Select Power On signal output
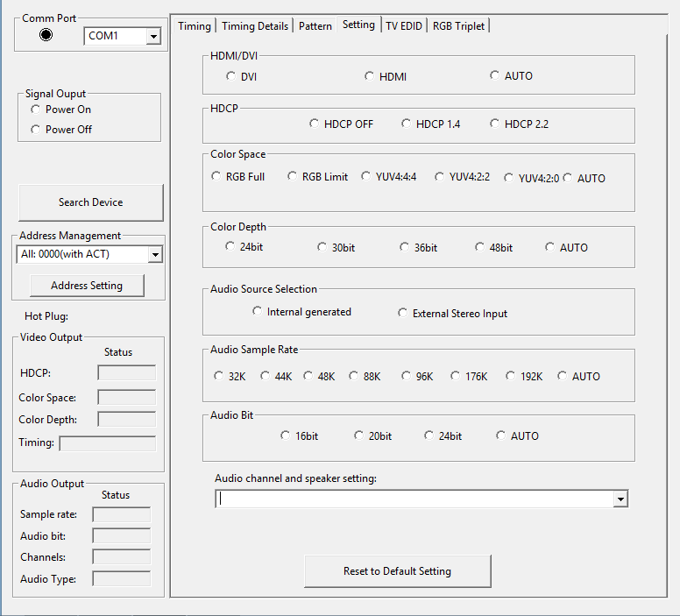 (36, 110)
